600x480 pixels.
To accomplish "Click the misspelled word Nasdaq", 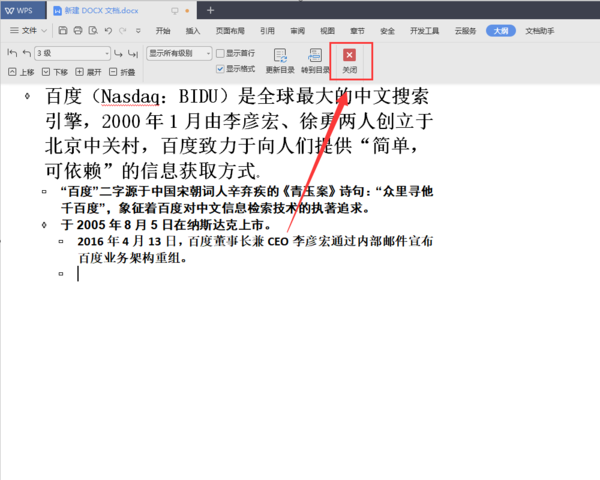I will [x=130, y=96].
